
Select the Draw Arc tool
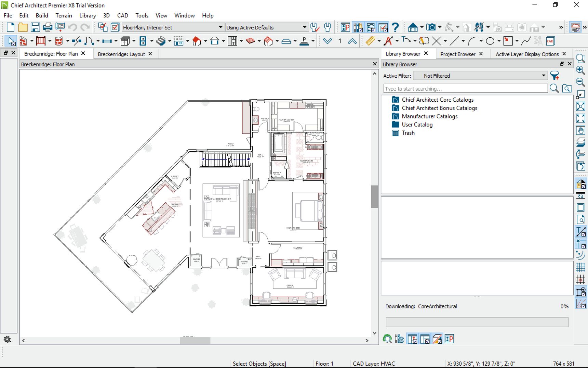pos(472,41)
